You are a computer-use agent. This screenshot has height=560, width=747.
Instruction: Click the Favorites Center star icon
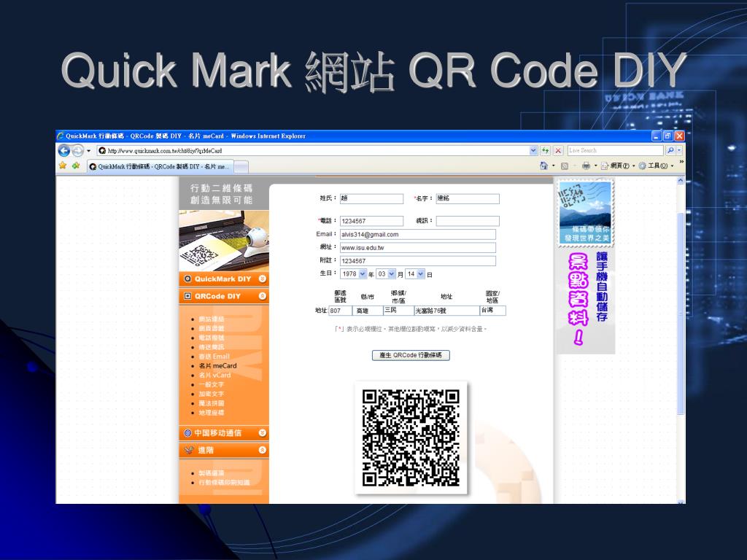point(63,166)
